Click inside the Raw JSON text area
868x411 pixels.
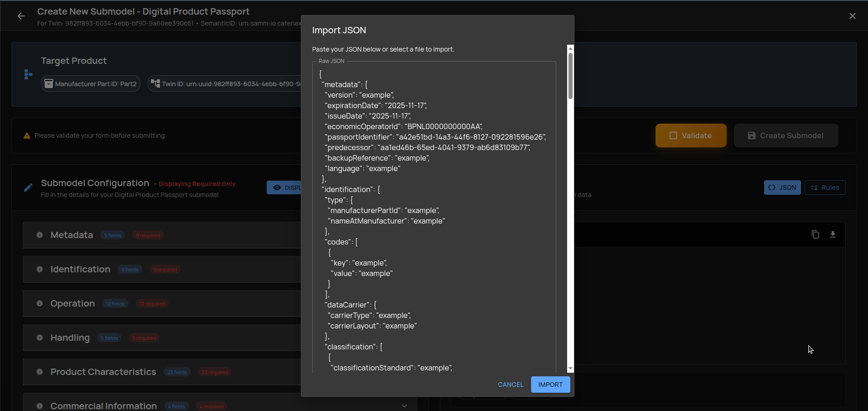click(433, 214)
